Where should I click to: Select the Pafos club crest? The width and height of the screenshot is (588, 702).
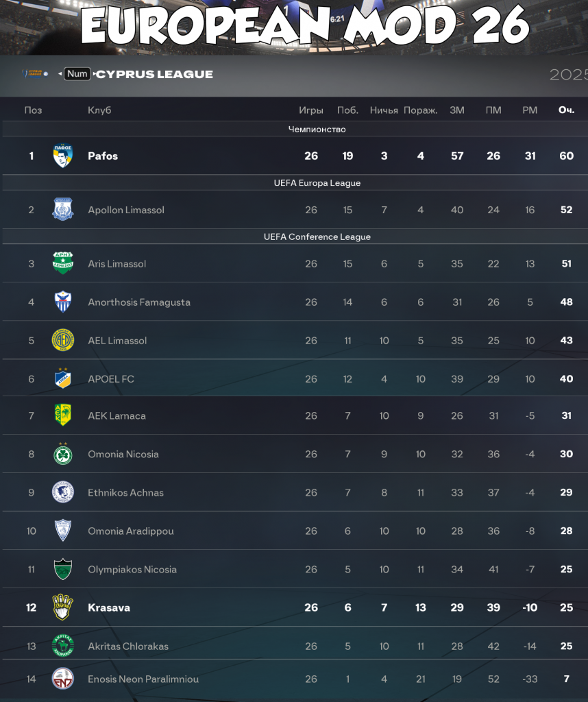pos(62,156)
